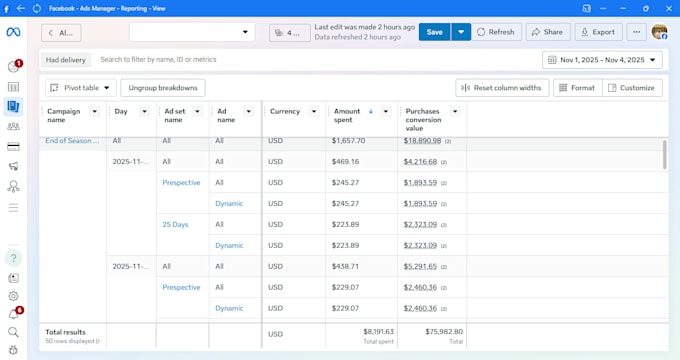Open the Pivot table layout dropdown
The image size is (680, 360).
81,88
